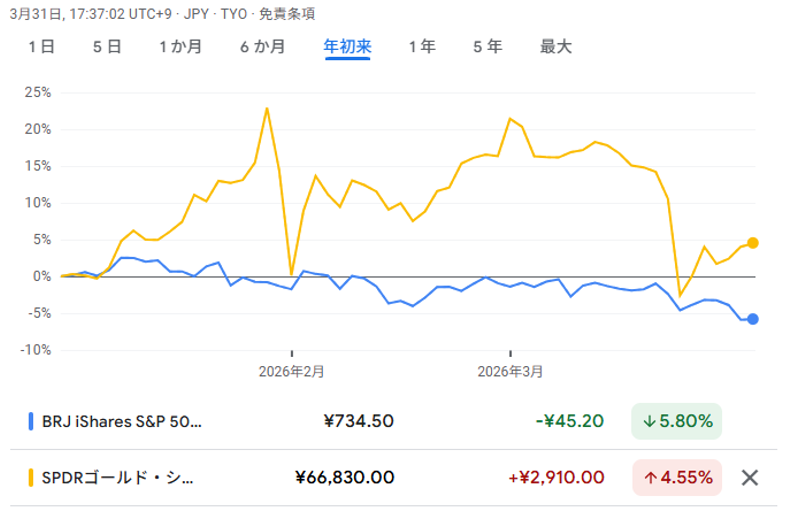
Task: Open the BRJ iShares S&P 500 listing
Action: pyautogui.click(x=121, y=421)
